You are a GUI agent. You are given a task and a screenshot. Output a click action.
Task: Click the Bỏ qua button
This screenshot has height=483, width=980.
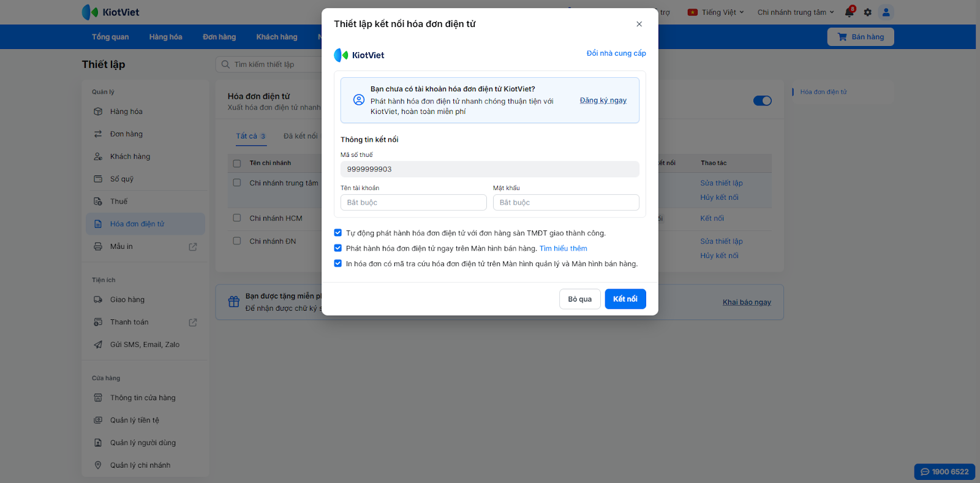[579, 299]
